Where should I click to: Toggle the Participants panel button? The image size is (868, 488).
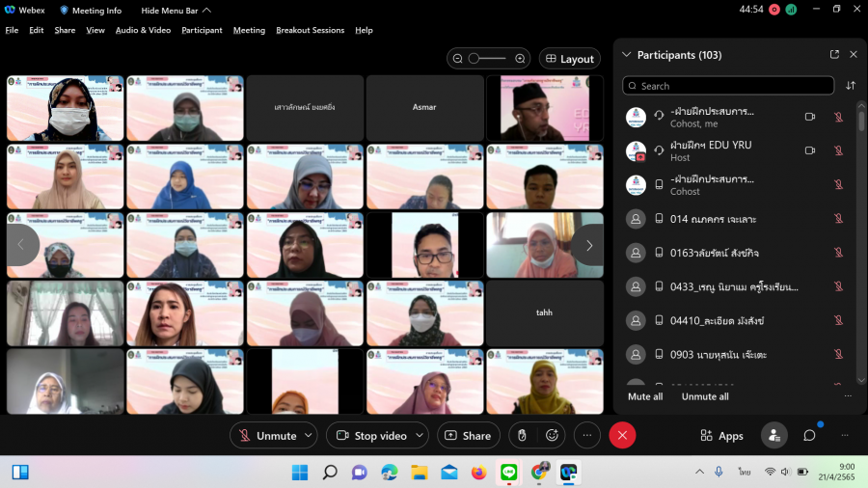coord(773,436)
